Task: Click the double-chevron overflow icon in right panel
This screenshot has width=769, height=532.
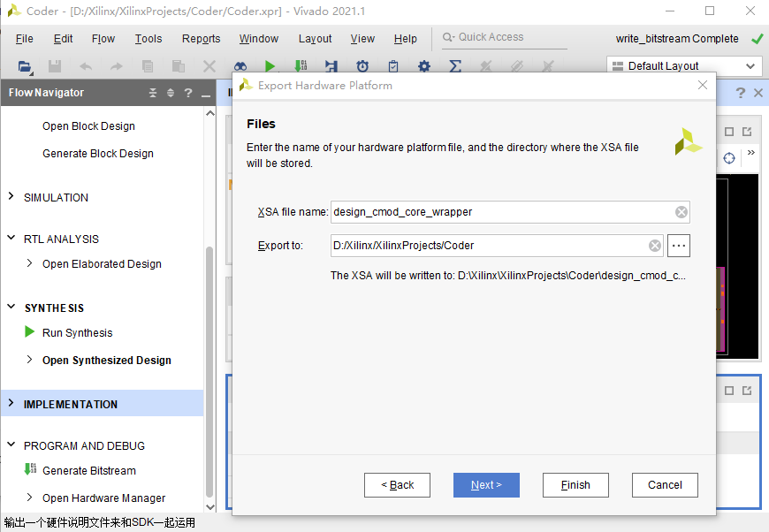Action: coord(750,153)
